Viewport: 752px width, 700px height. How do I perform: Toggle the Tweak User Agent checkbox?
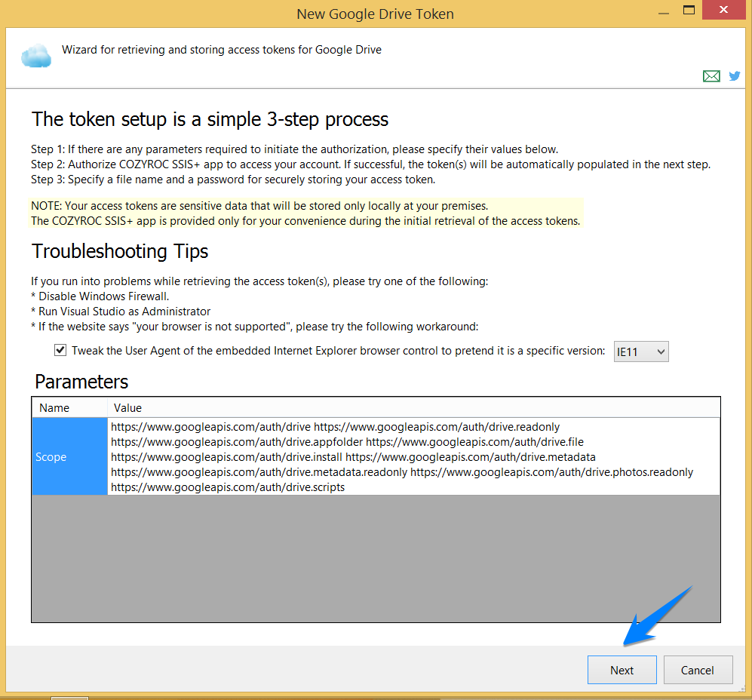[x=60, y=350]
